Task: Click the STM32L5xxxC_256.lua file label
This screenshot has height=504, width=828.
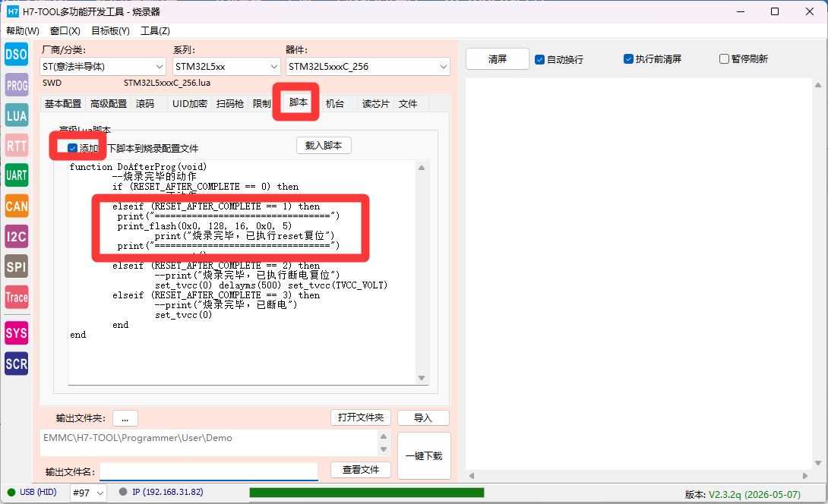Action: (x=167, y=83)
